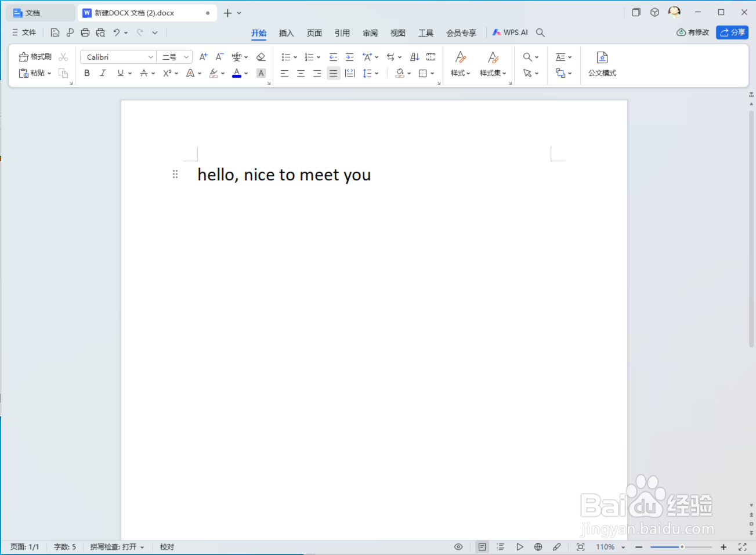This screenshot has height=555, width=756.
Task: Open the font size 二号 dropdown
Action: 186,57
